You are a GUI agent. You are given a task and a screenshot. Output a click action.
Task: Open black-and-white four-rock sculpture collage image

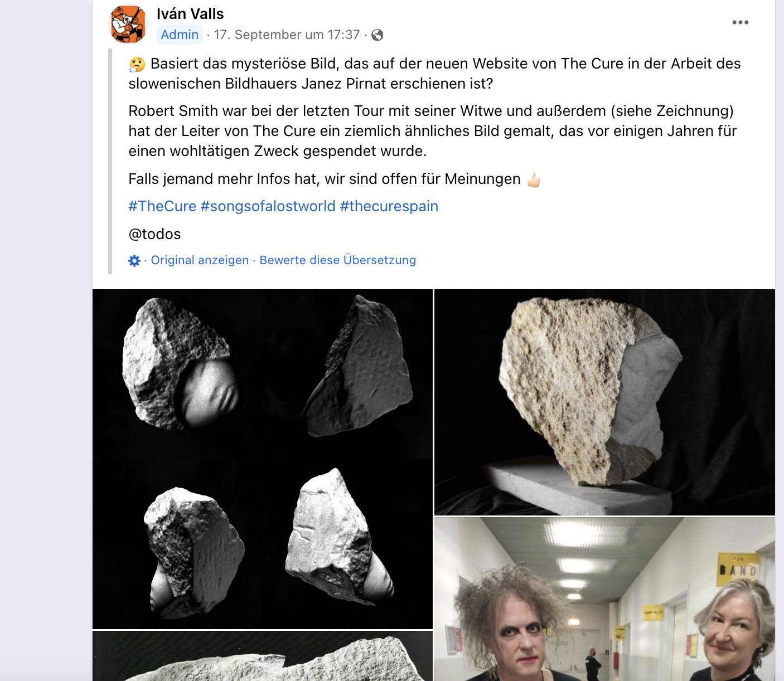coord(263,459)
